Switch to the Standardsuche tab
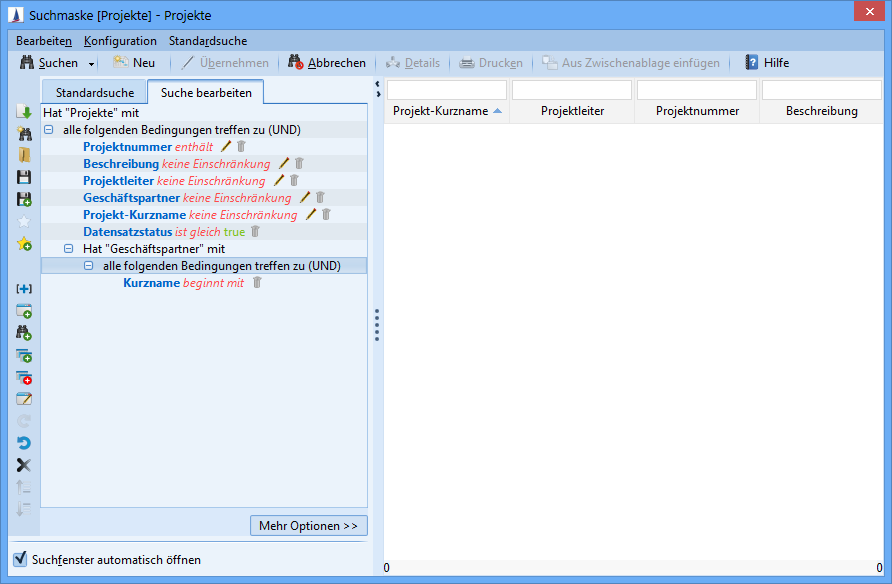Screen dimensions: 892x584 [x=95, y=93]
